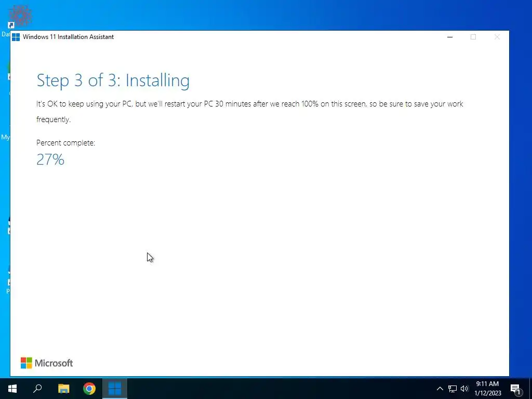Open the Windows Start menu
The height and width of the screenshot is (399, 532).
click(12, 388)
